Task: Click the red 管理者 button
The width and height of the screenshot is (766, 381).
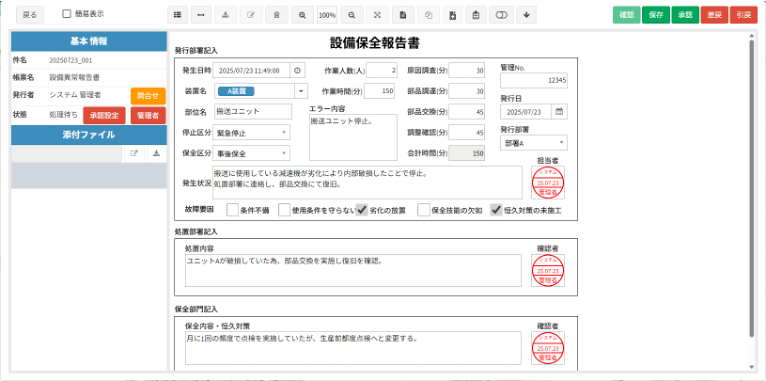Action: point(148,115)
